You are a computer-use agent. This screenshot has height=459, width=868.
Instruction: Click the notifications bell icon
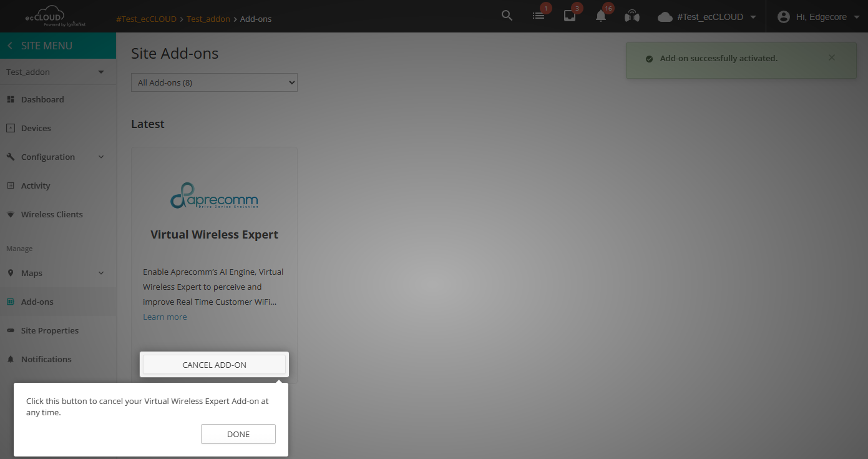[x=600, y=16]
